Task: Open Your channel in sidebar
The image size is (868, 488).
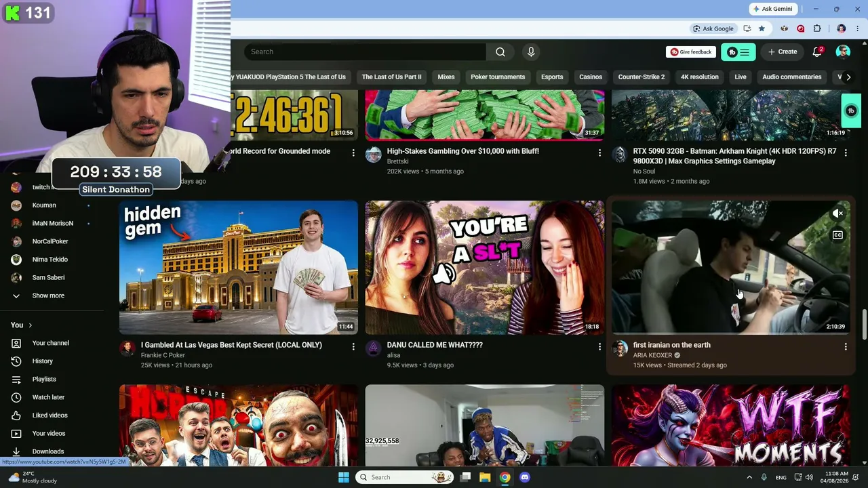Action: tap(50, 343)
